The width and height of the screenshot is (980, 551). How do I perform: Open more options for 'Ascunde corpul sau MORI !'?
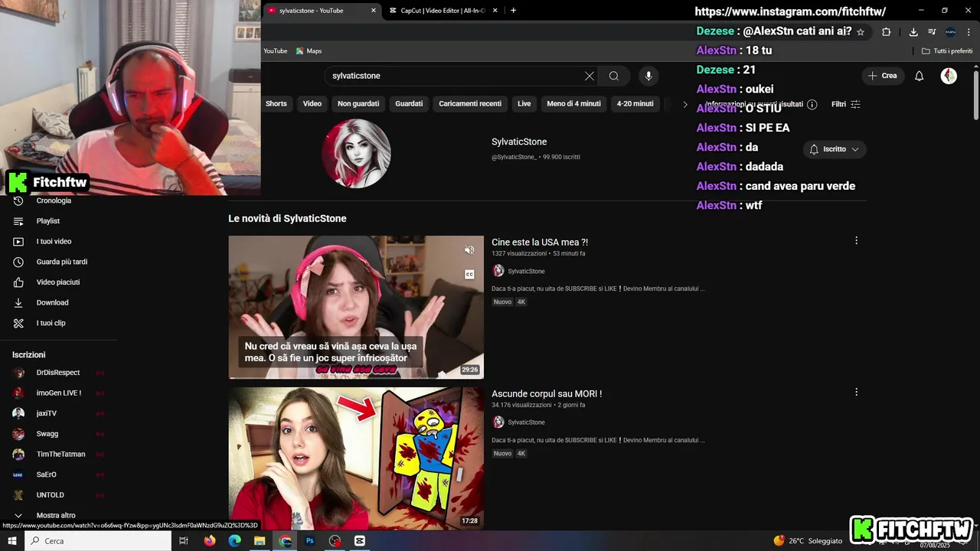point(856,392)
